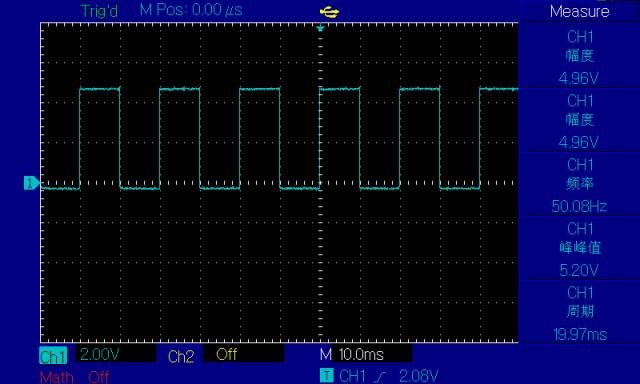Click the red Off status next to Math
This screenshot has width=640, height=384.
pyautogui.click(x=98, y=377)
